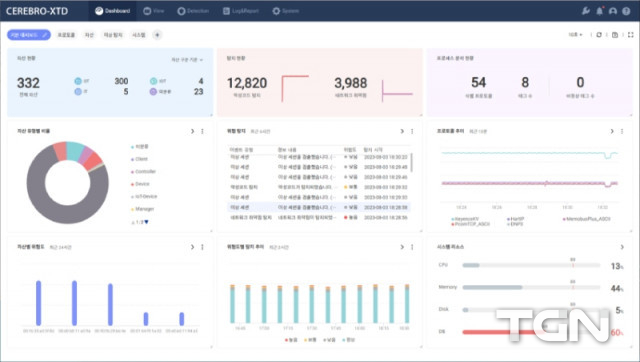This screenshot has width=640, height=362.
Task: Expand the protocol trend panel chevron
Action: [612, 131]
